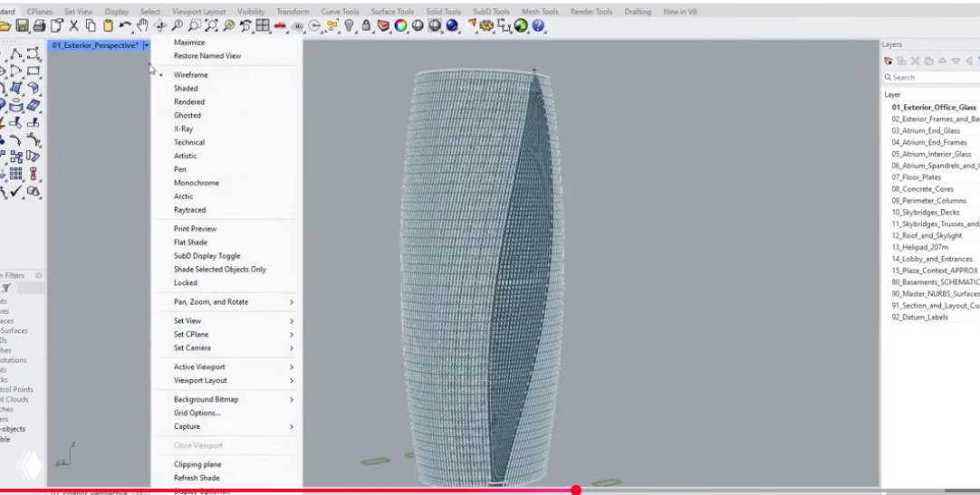This screenshot has width=980, height=495.
Task: Choose Refresh Shade menu entry
Action: (x=197, y=478)
